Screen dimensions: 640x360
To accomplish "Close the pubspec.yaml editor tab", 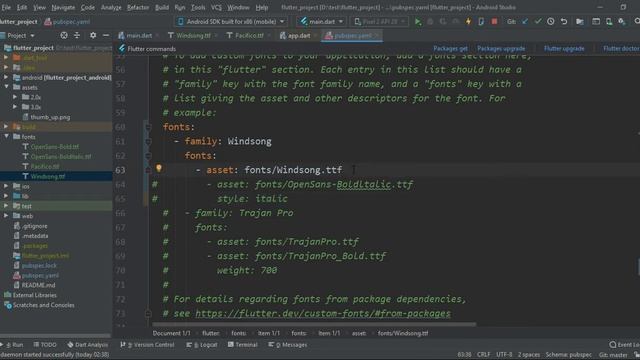I will pos(376,36).
